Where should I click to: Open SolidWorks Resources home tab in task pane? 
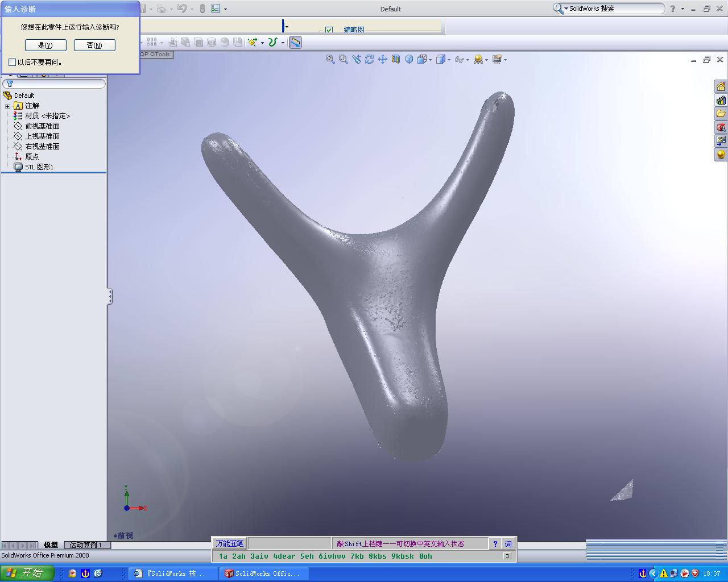click(x=721, y=86)
